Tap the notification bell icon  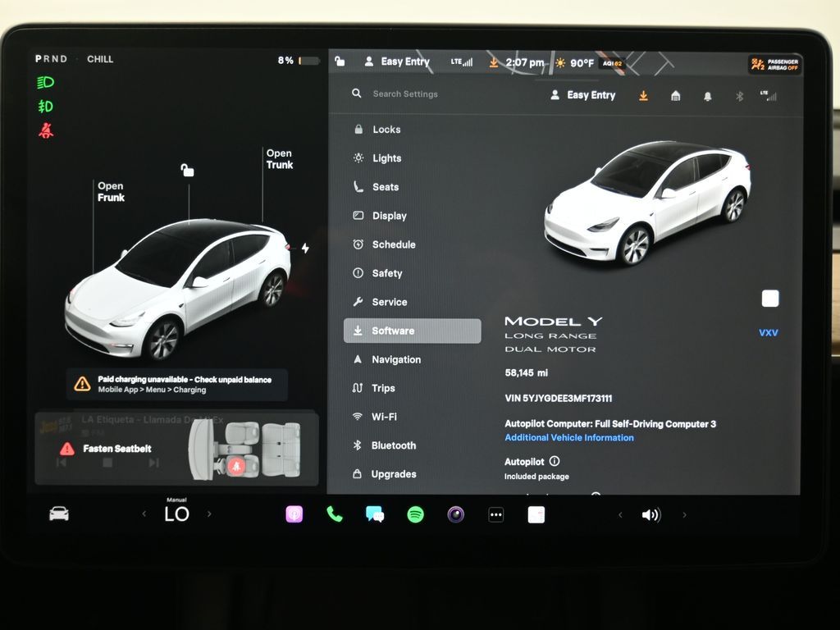coord(707,96)
